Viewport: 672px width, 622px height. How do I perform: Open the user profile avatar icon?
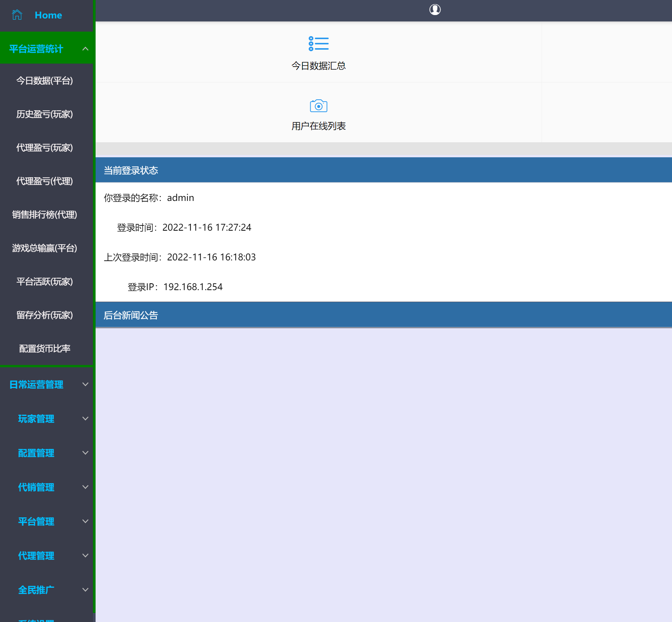click(435, 9)
